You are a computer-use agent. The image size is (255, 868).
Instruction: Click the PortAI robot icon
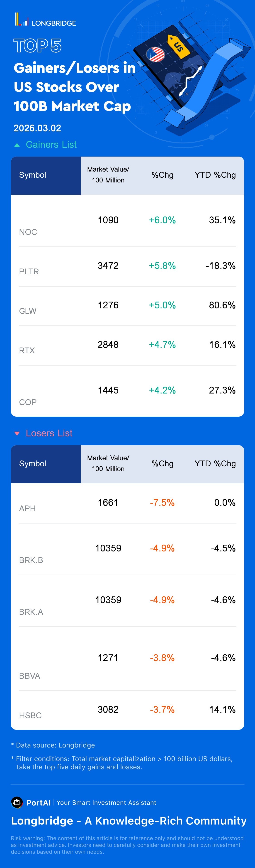click(17, 802)
